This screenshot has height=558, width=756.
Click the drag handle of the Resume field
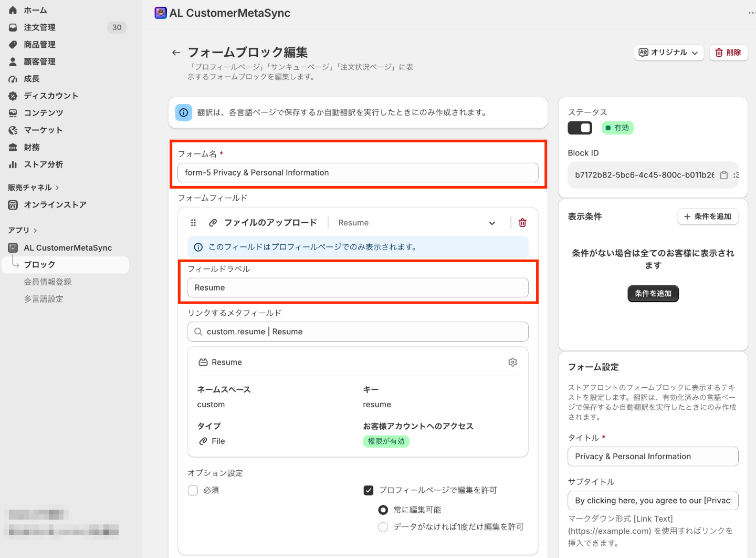[193, 223]
